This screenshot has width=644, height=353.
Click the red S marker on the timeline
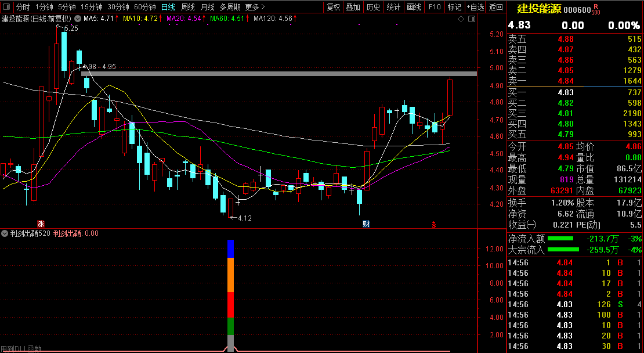click(433, 224)
